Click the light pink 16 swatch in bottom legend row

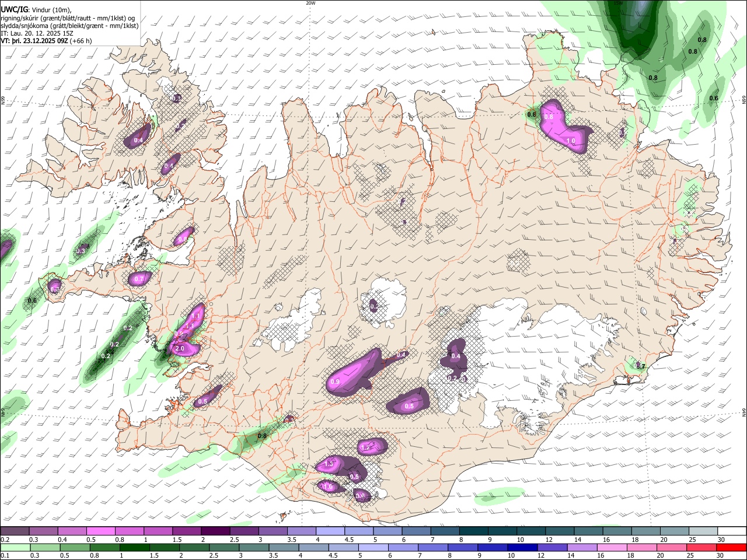[612, 547]
